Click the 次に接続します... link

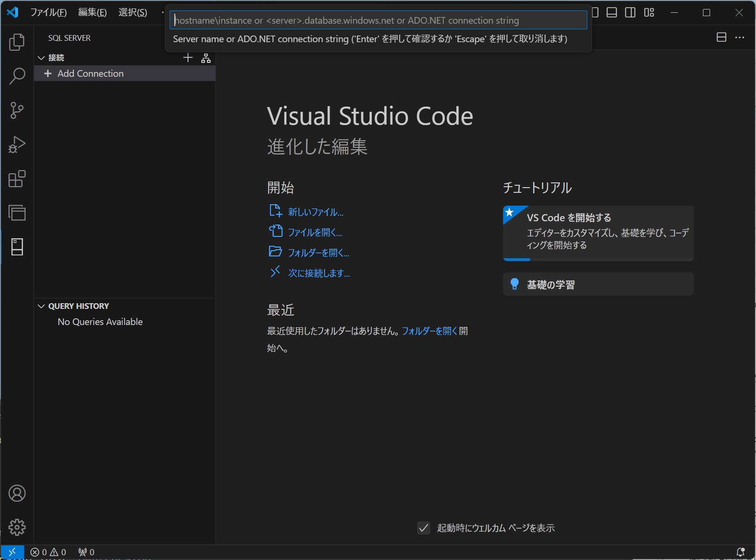(x=319, y=273)
